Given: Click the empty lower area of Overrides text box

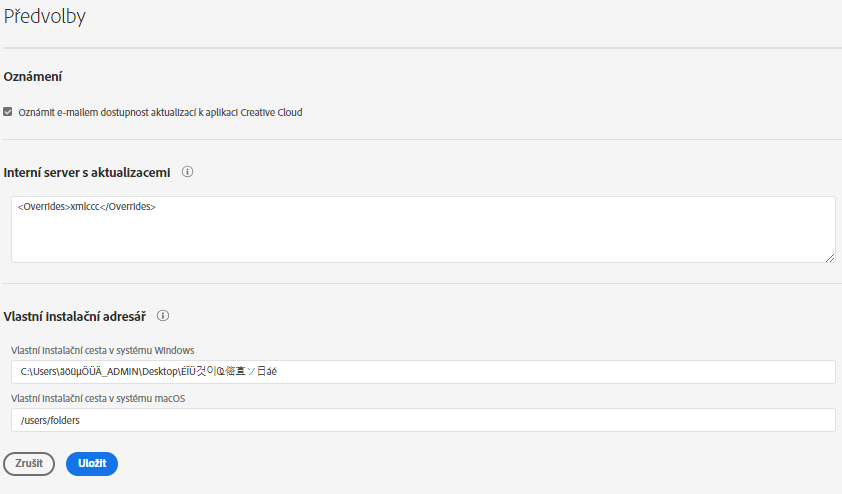Looking at the screenshot, I should [x=423, y=245].
